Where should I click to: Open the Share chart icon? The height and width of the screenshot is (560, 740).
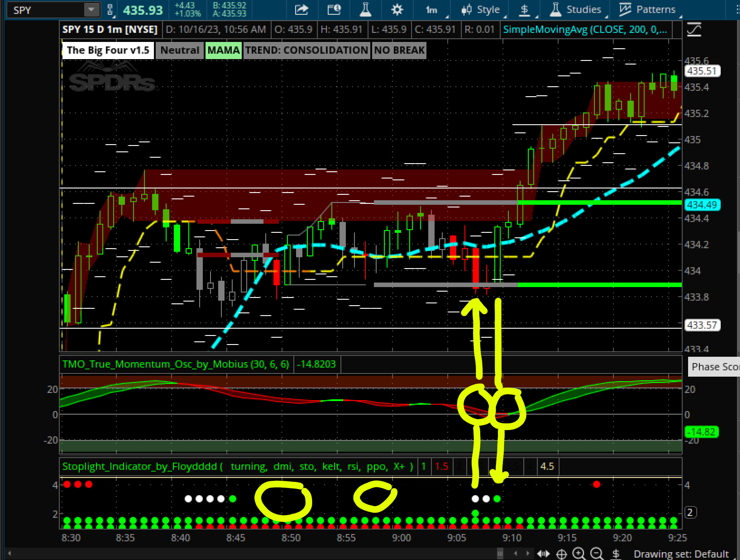pyautogui.click(x=301, y=10)
